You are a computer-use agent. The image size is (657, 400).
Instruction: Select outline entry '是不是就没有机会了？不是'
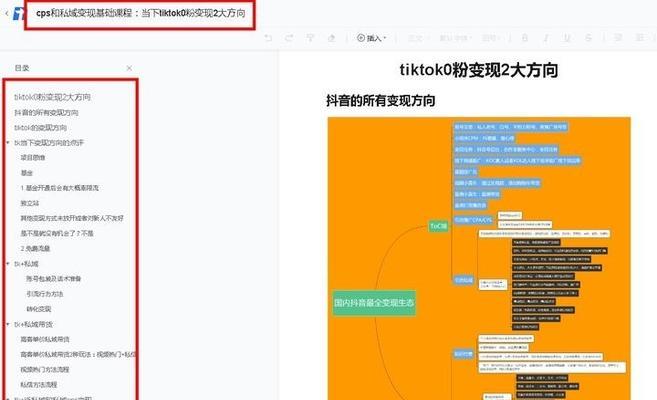click(57, 233)
